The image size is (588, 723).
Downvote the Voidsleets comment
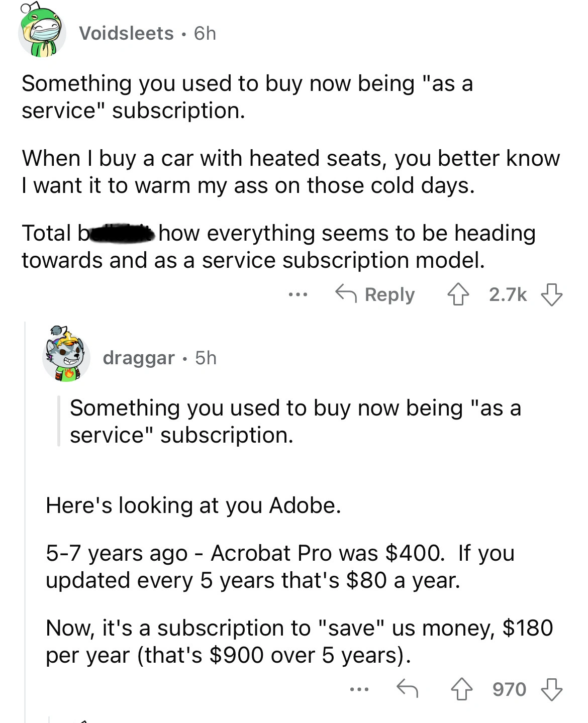pyautogui.click(x=551, y=295)
